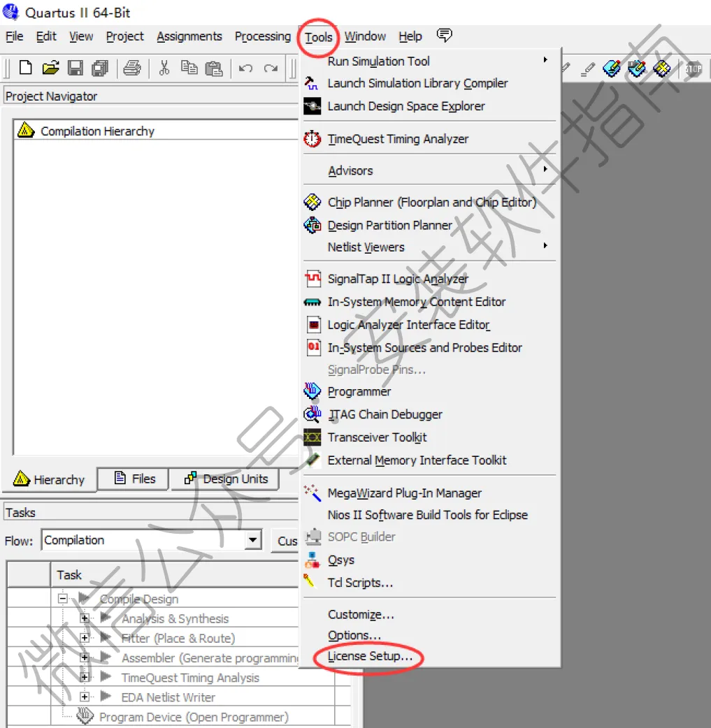The height and width of the screenshot is (728, 711).
Task: Open the Advisors submenu
Action: tap(430, 170)
